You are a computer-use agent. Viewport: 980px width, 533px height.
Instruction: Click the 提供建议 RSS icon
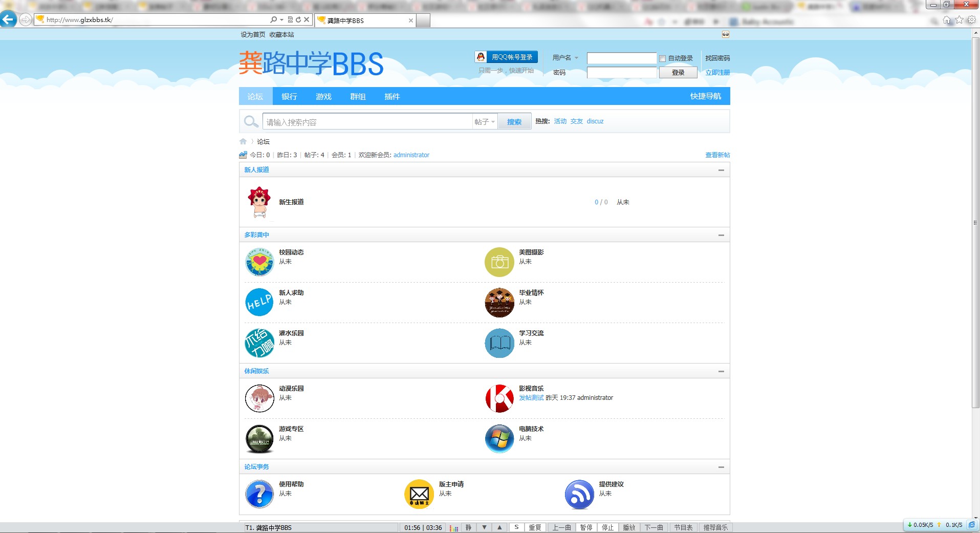pos(579,494)
